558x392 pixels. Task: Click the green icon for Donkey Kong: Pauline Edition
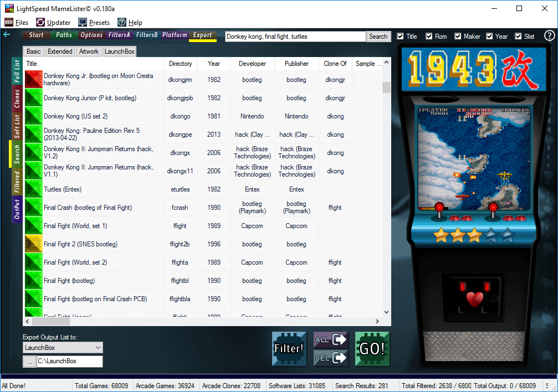click(34, 135)
